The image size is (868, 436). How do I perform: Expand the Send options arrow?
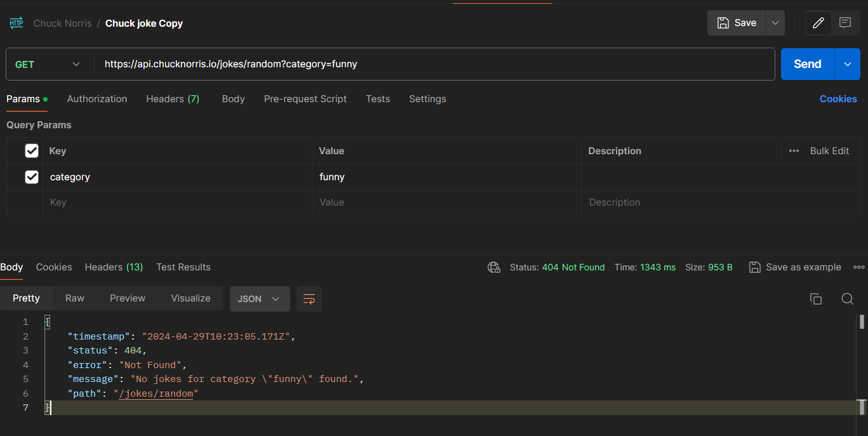pos(848,64)
